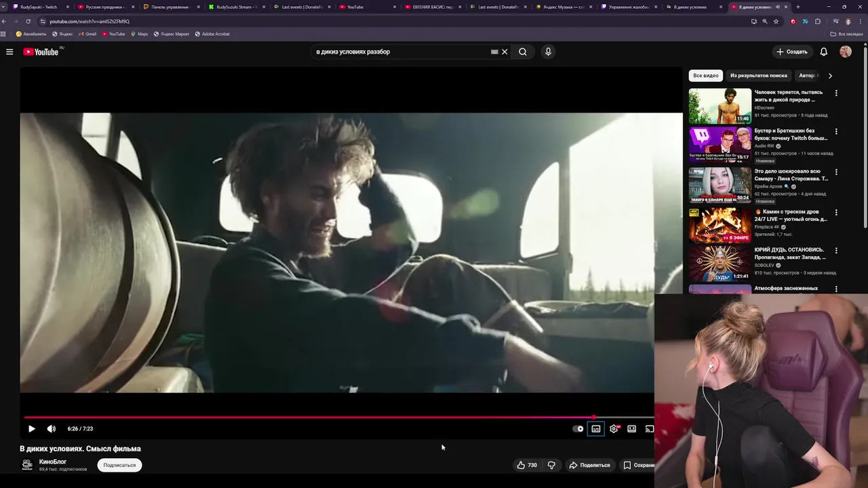
Task: Toggle the autoplay switch in the player
Action: point(578,428)
